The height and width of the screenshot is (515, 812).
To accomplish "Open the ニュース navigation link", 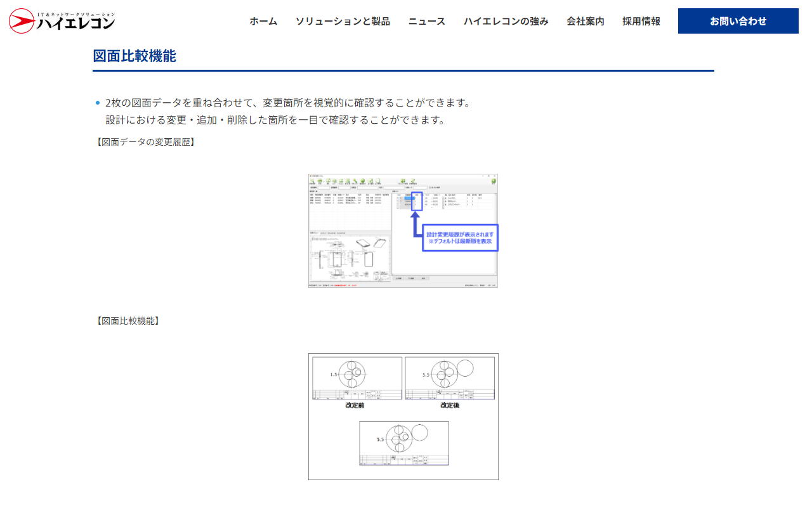I will tap(427, 21).
